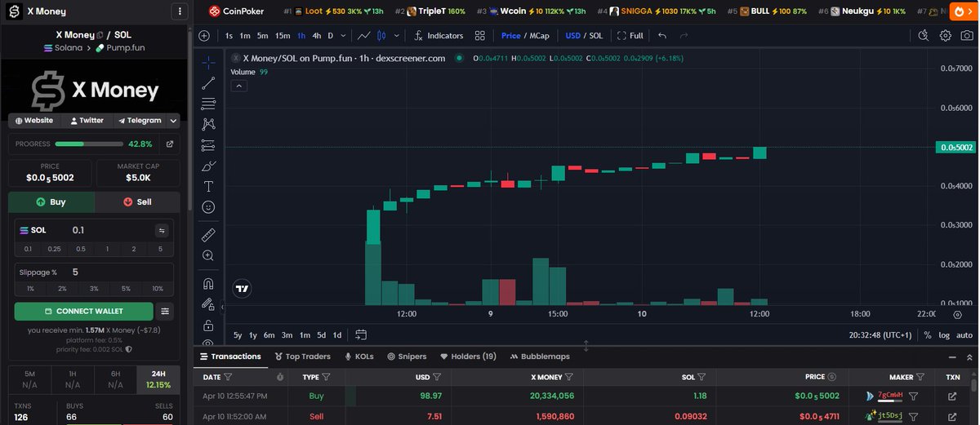
Task: Open the Indicators menu
Action: click(439, 36)
